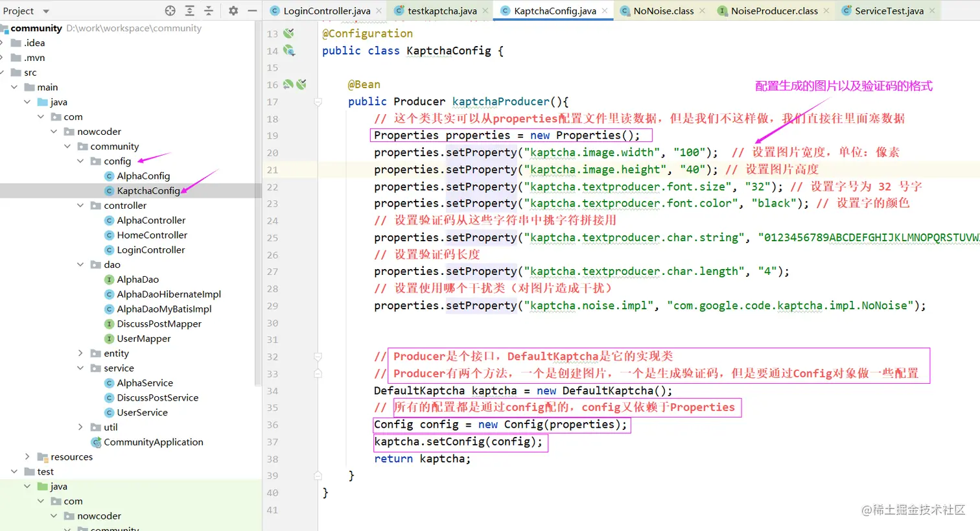Image resolution: width=980 pixels, height=531 pixels.
Task: Open the AlphaDaoMyBatisImpl class
Action: point(164,309)
